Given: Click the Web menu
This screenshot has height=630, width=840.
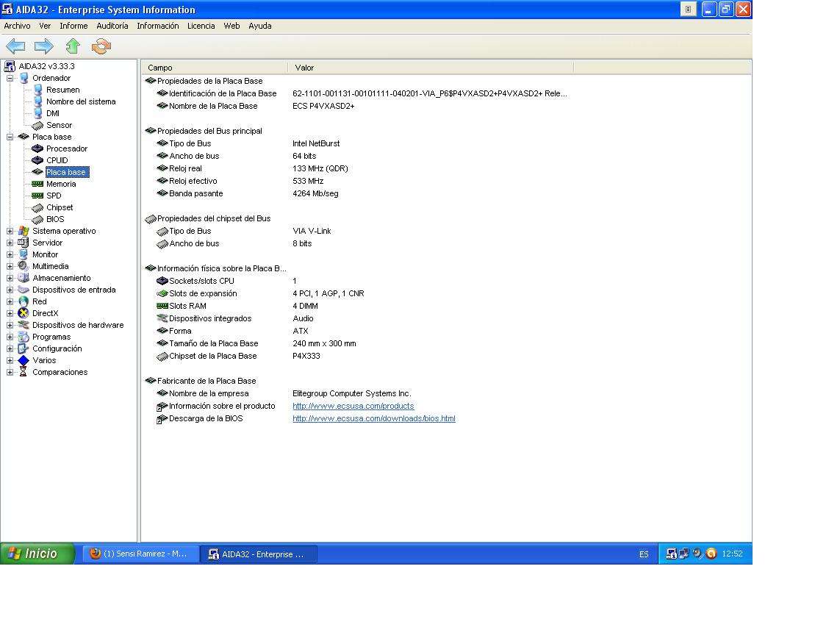Looking at the screenshot, I should pos(231,26).
